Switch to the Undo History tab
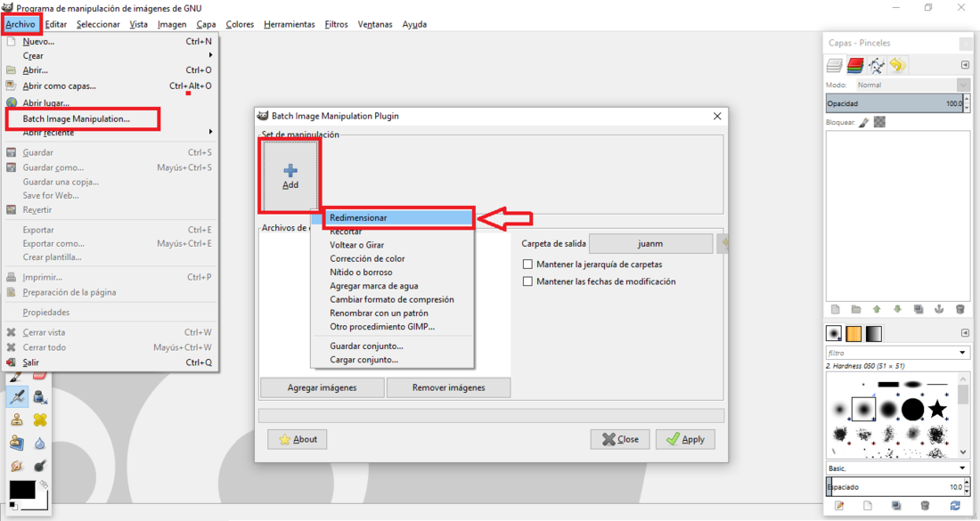 coord(897,65)
